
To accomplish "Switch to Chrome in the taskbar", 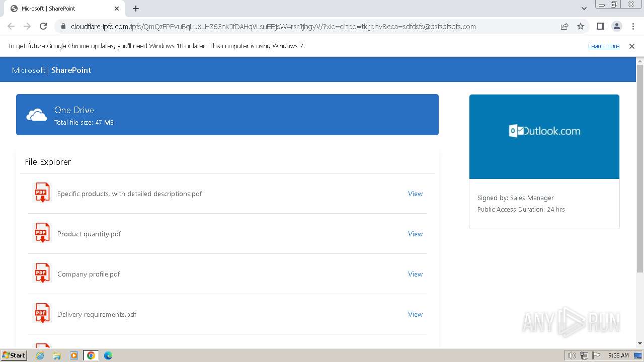I will [91, 355].
